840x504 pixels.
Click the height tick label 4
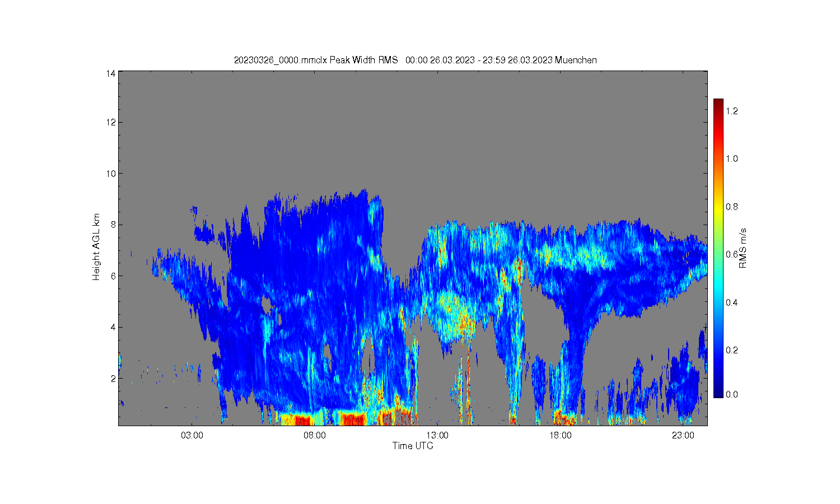114,327
